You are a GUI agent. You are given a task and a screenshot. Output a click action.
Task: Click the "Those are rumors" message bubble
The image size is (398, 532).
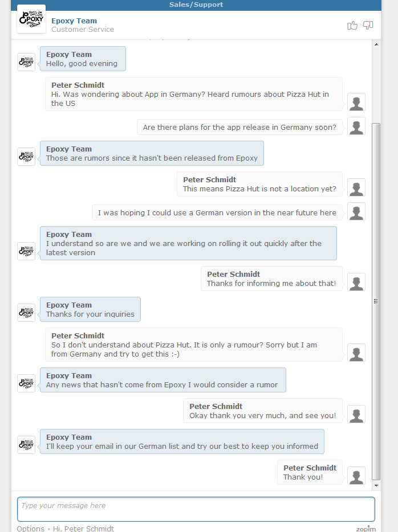tap(152, 153)
